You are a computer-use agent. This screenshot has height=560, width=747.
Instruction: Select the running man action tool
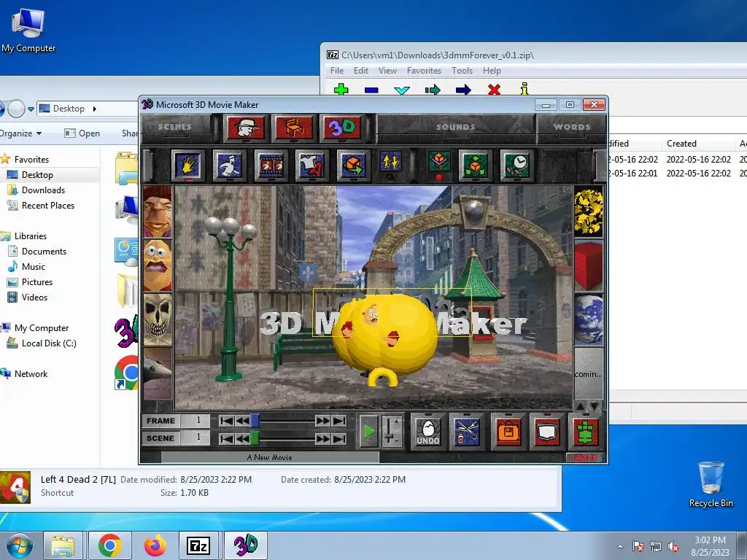(230, 166)
